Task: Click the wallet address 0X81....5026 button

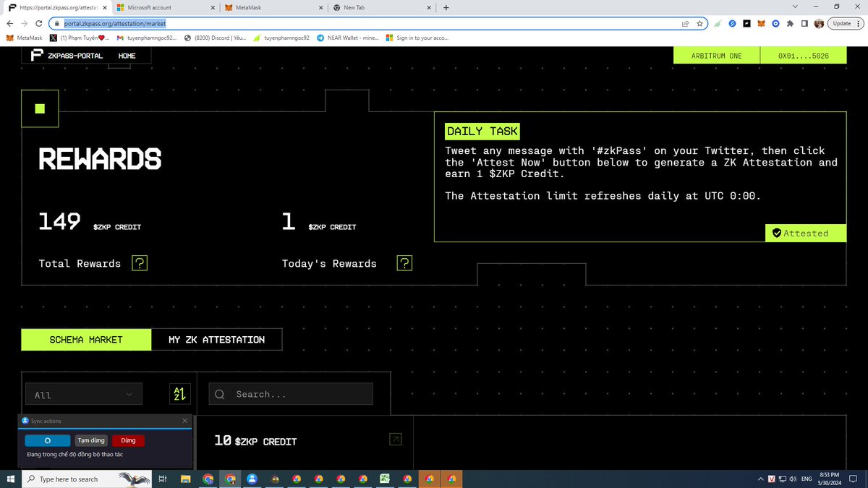Action: click(803, 56)
